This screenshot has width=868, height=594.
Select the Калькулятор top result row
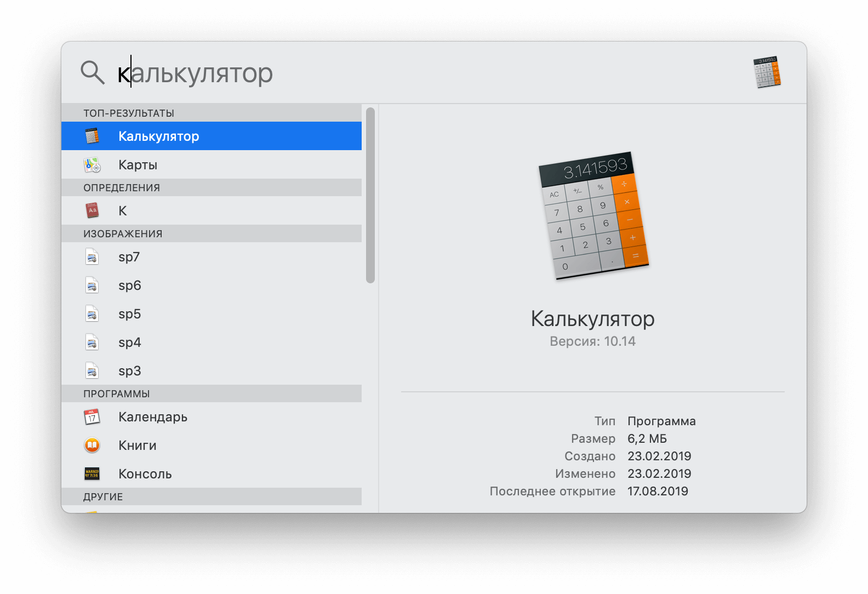(x=212, y=136)
